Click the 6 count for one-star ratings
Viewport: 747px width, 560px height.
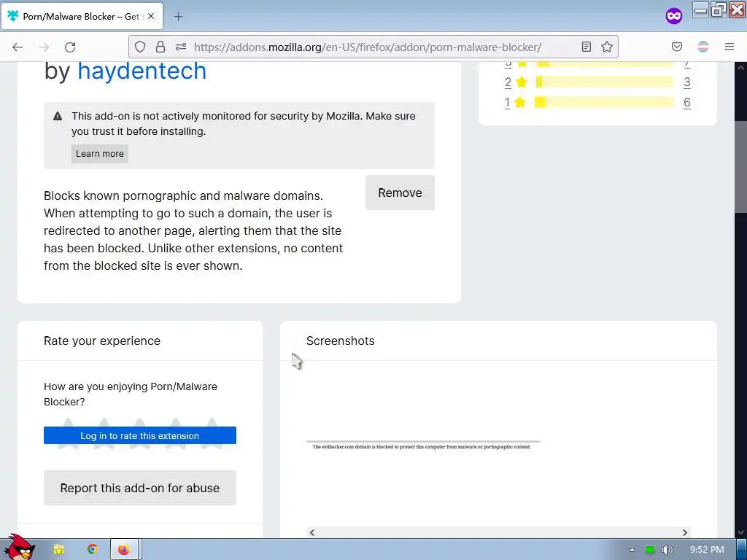(x=686, y=102)
